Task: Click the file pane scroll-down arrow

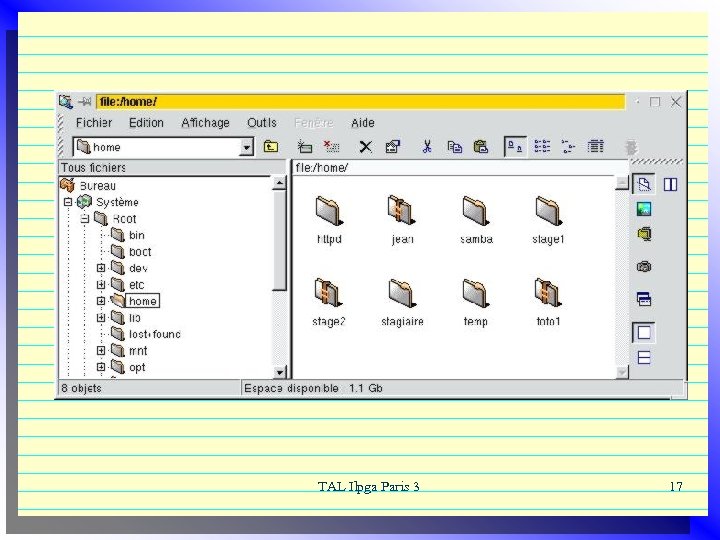Action: click(x=622, y=372)
